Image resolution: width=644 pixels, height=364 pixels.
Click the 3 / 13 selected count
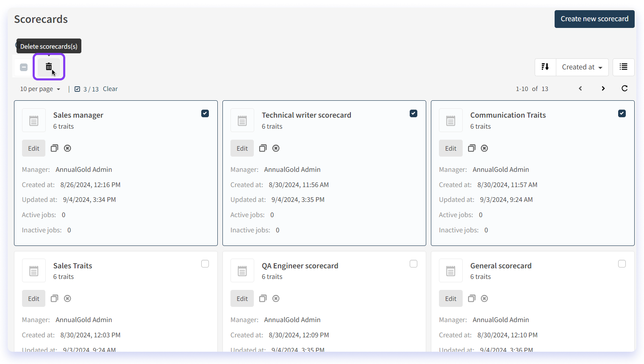point(91,89)
